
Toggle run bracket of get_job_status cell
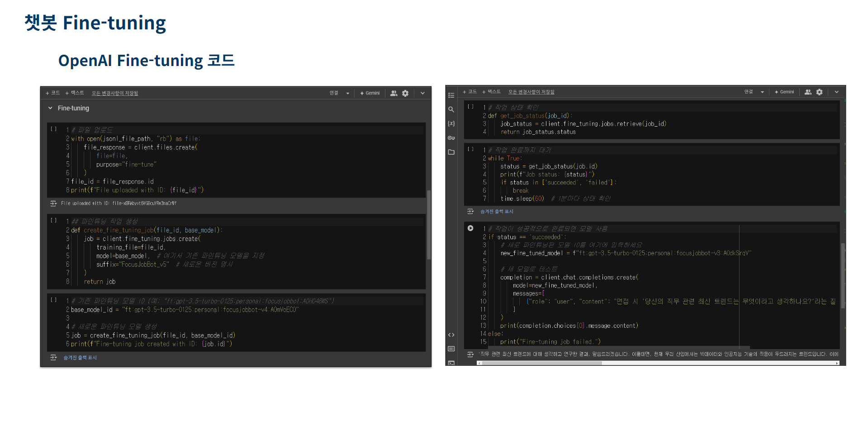[470, 107]
